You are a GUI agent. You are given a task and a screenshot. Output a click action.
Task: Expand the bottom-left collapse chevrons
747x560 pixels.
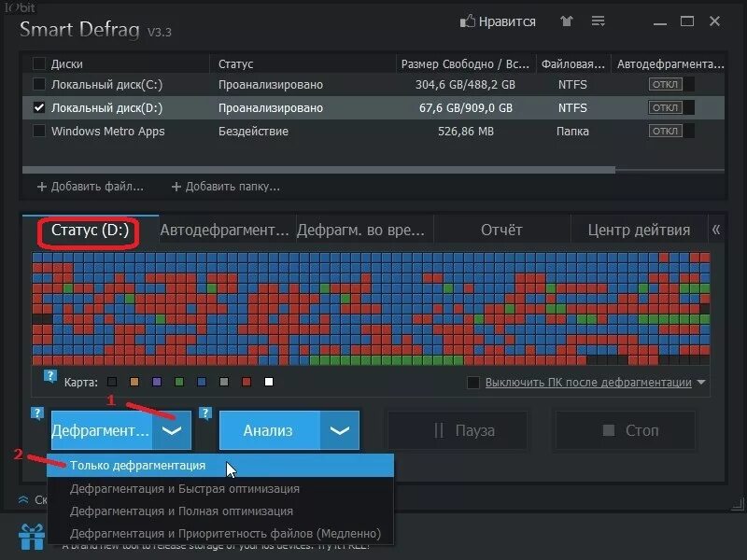[x=22, y=500]
